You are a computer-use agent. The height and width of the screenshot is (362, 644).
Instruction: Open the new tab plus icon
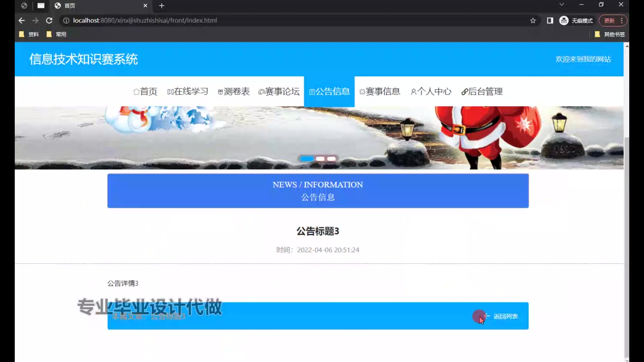(162, 6)
